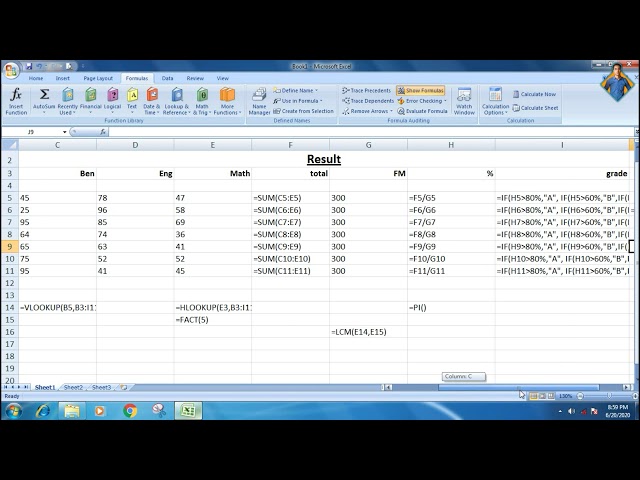Open the round Office Button menu
The height and width of the screenshot is (480, 640).
pos(11,71)
